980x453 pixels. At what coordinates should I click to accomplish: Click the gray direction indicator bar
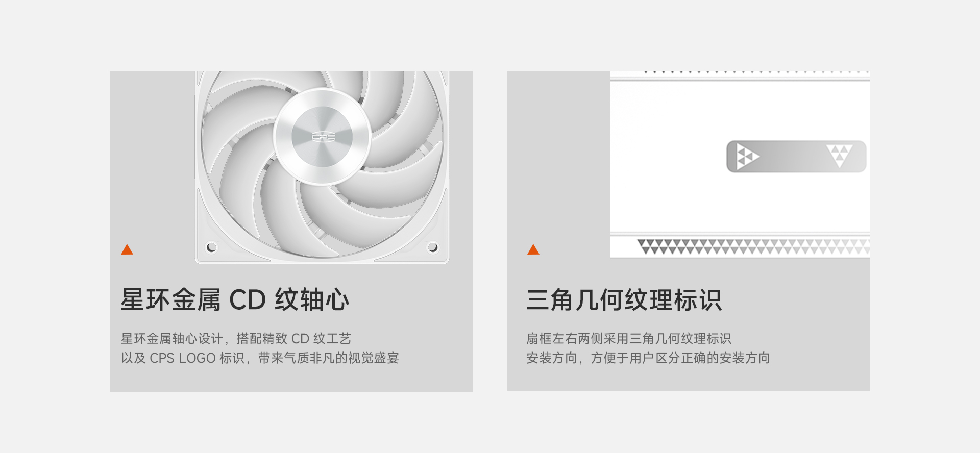796,156
